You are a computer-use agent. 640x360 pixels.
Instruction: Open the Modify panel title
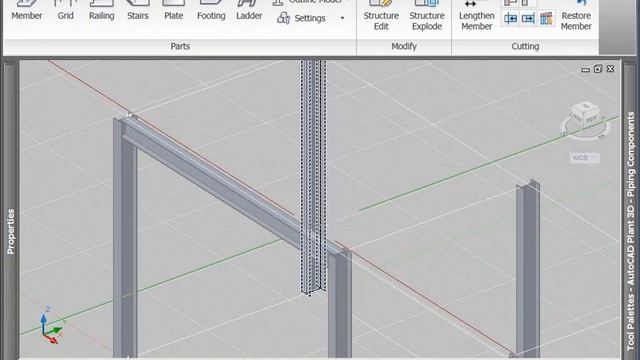tap(404, 46)
